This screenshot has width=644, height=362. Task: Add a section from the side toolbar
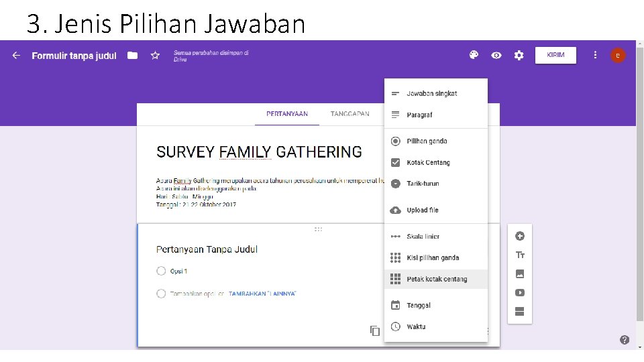coord(519,312)
